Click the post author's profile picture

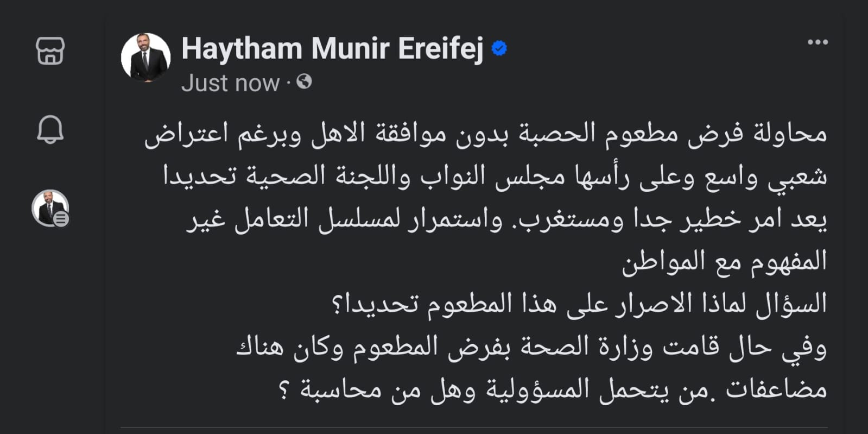[145, 58]
